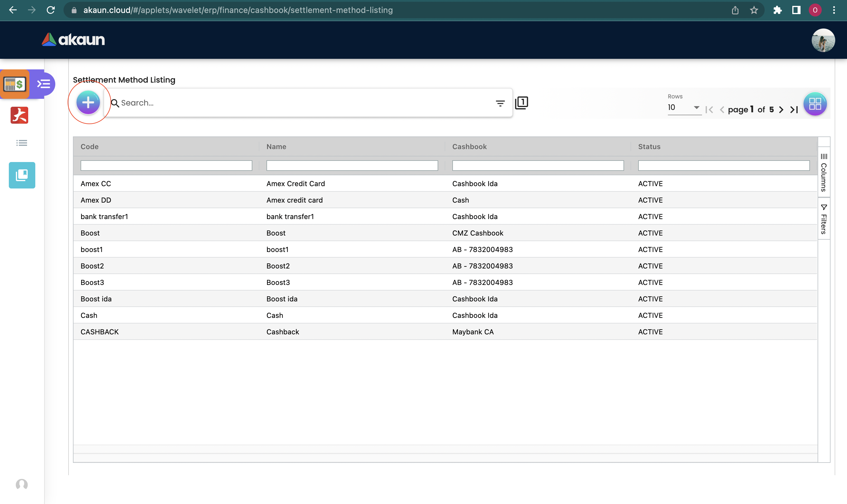Open the Filters side panel tab
This screenshot has width=847, height=504.
823,219
